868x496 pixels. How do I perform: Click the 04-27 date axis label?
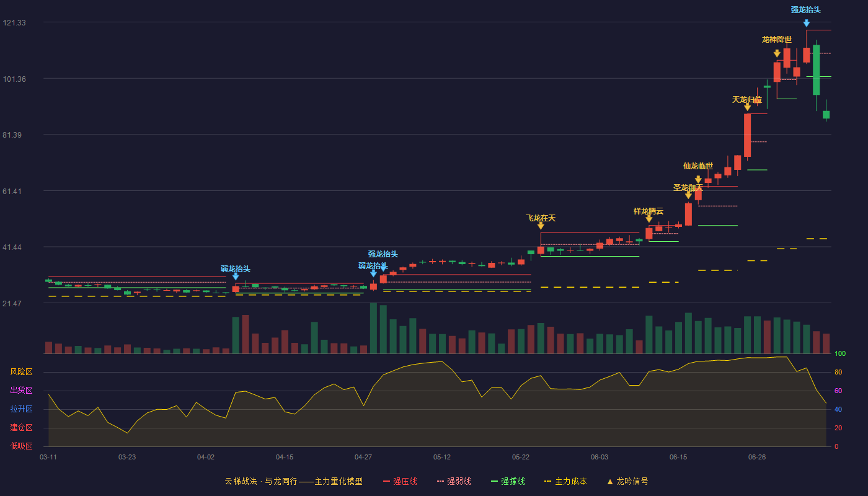click(363, 457)
